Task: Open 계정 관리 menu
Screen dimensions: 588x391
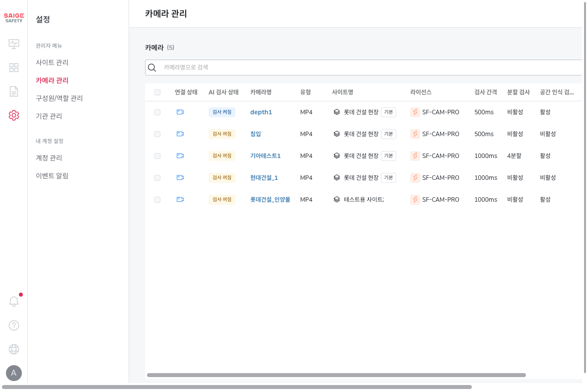Action: [49, 157]
